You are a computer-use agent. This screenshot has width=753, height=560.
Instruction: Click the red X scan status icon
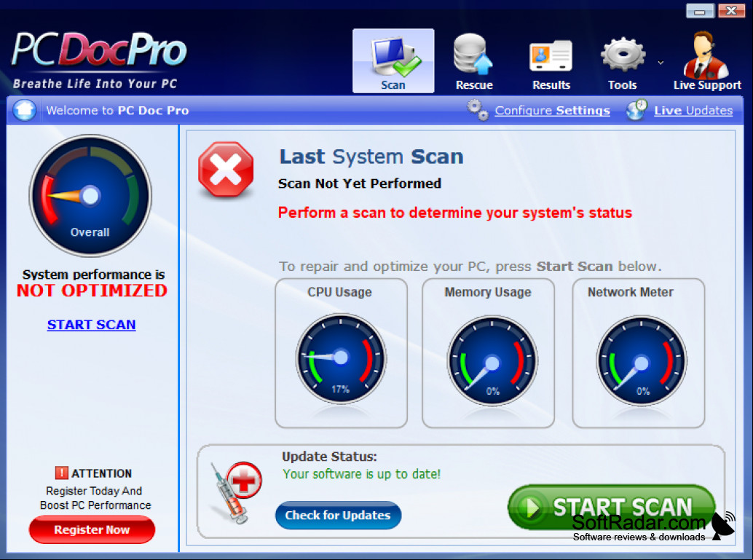pyautogui.click(x=226, y=169)
